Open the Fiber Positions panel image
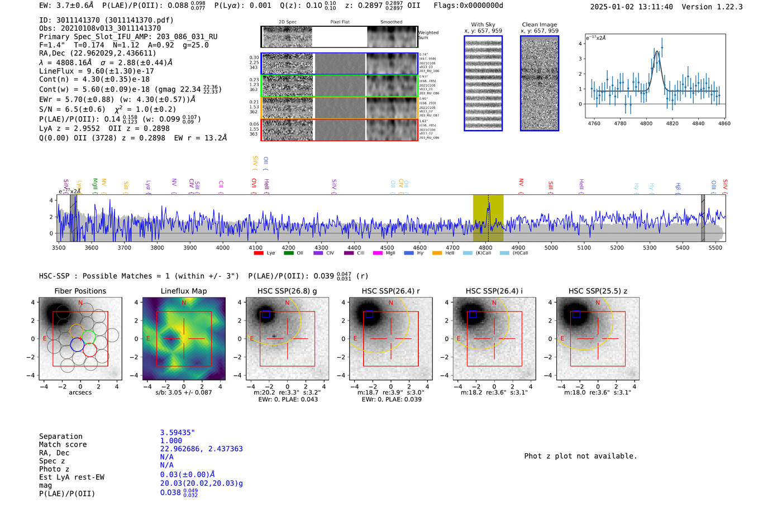The width and height of the screenshot is (782, 532). [x=80, y=339]
